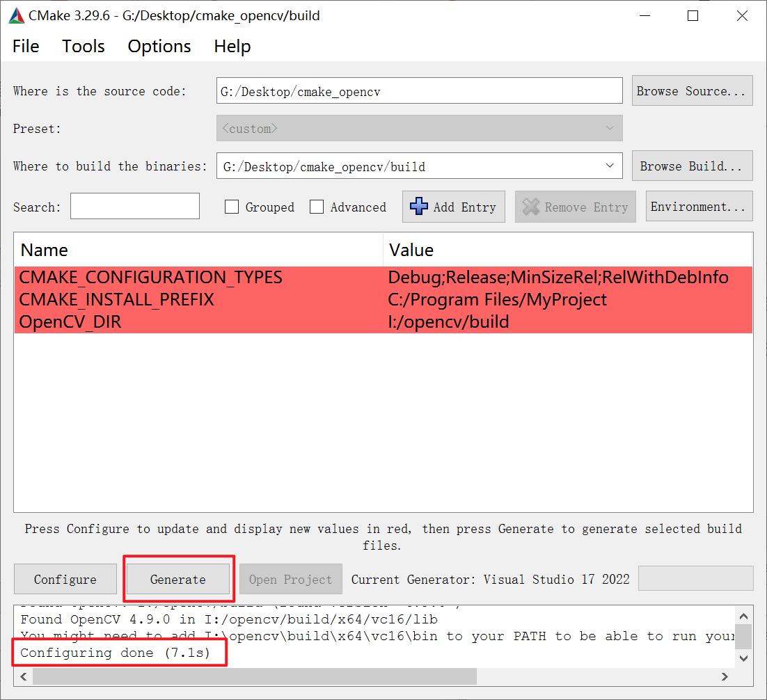Focus the Search input box
The height and width of the screenshot is (700, 767).
[135, 206]
